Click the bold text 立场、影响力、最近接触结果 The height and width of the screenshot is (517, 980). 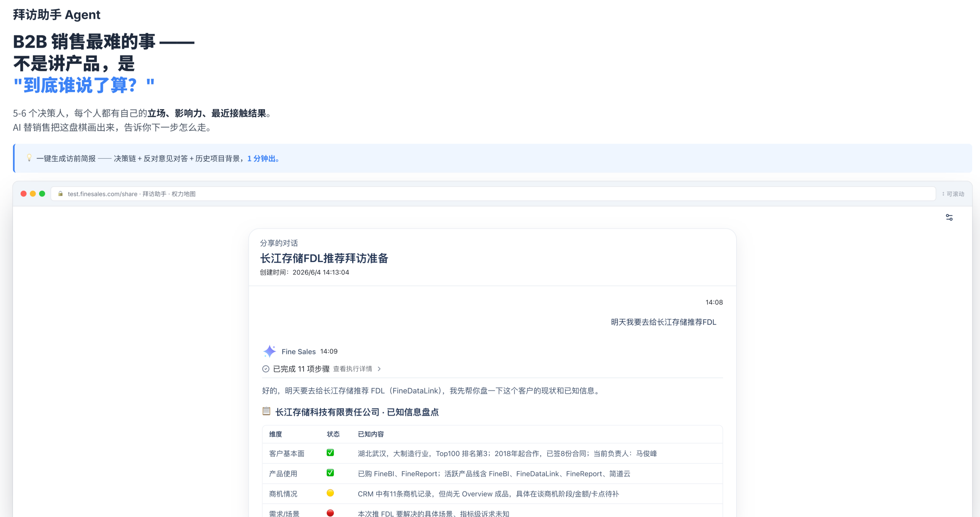[x=207, y=113]
